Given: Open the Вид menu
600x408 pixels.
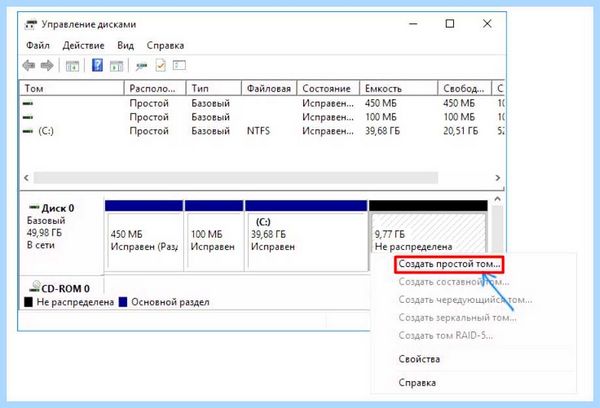Looking at the screenshot, I should (126, 46).
